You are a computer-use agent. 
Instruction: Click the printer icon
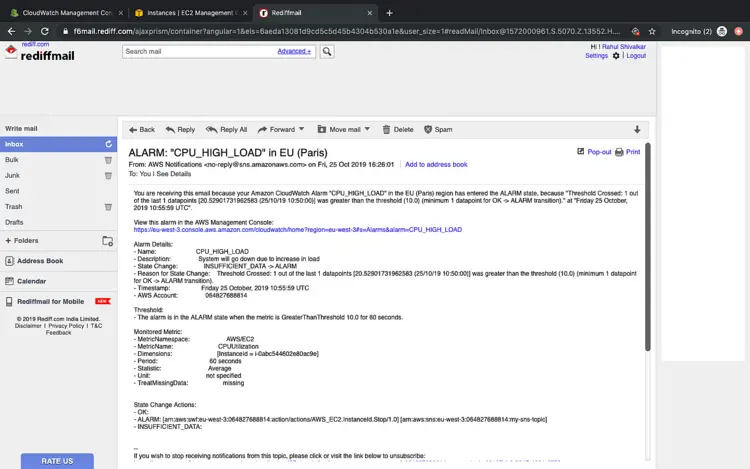[x=619, y=152]
